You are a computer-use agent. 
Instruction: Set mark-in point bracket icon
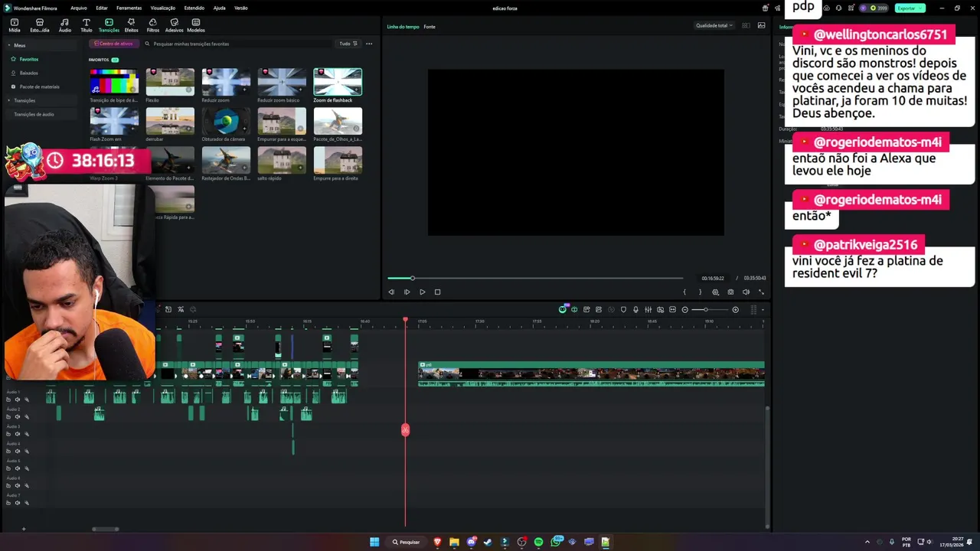tap(684, 292)
